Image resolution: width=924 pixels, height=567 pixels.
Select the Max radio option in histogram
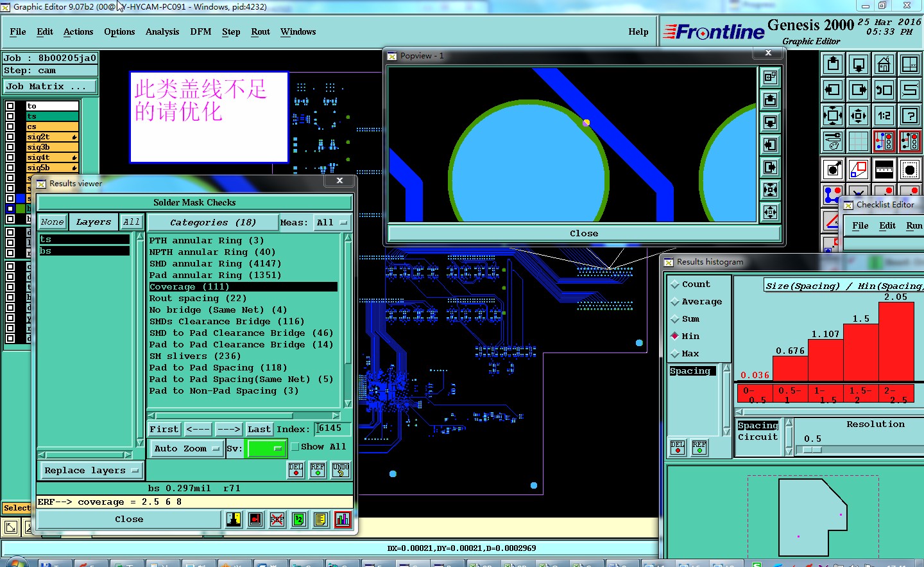click(x=685, y=353)
